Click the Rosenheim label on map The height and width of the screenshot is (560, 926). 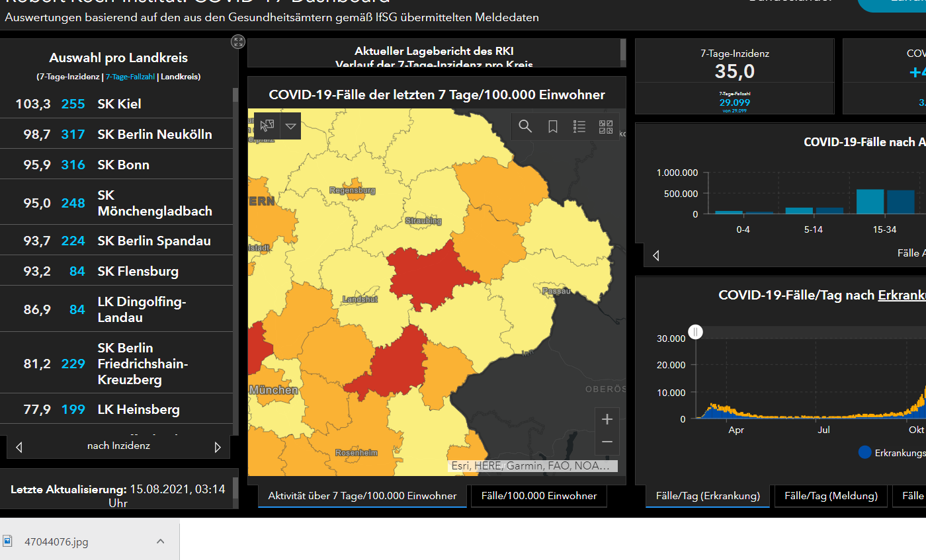coord(356,453)
